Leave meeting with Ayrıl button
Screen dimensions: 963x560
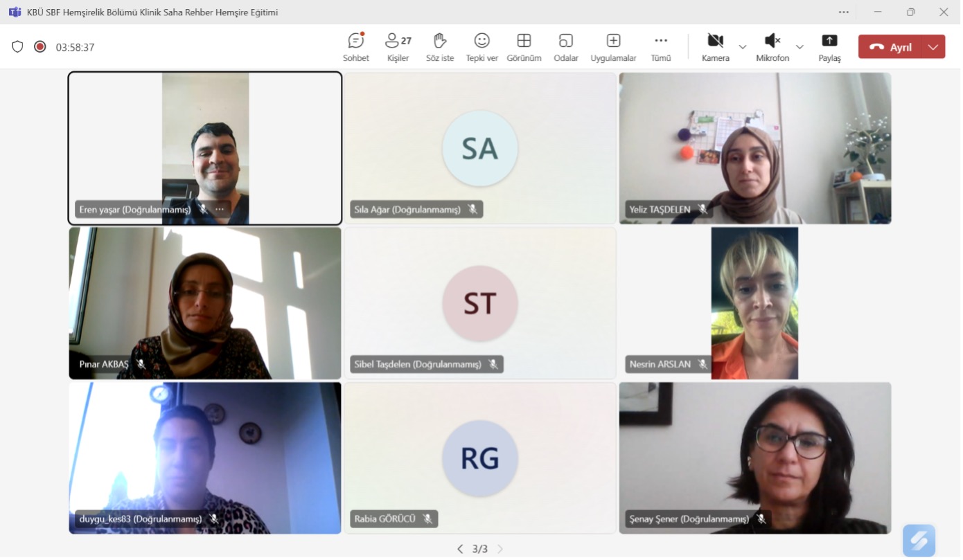coord(891,47)
